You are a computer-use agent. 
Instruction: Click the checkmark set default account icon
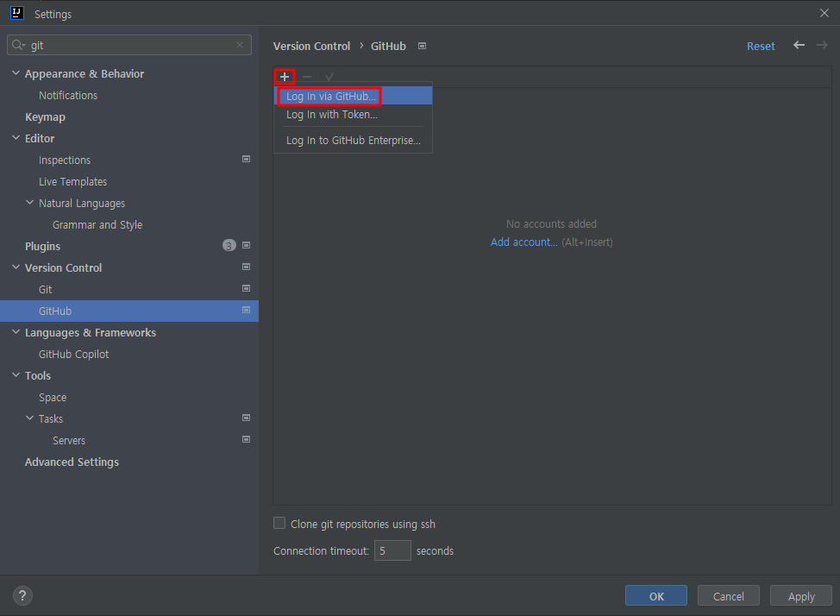(329, 77)
